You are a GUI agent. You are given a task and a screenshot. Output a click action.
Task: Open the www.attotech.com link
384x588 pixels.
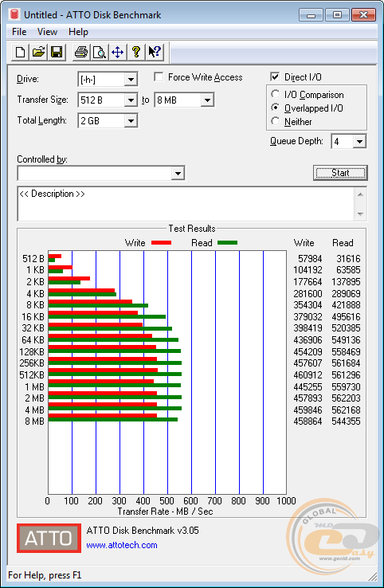point(122,545)
